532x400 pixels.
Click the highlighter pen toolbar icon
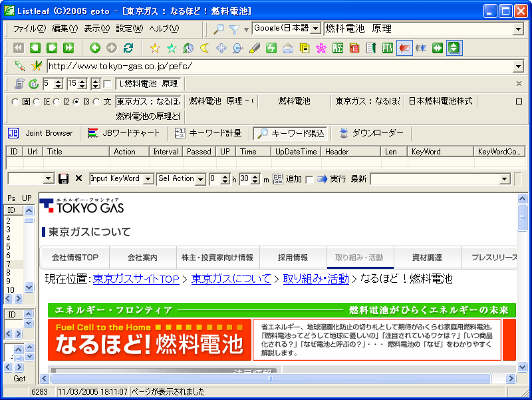click(x=255, y=48)
